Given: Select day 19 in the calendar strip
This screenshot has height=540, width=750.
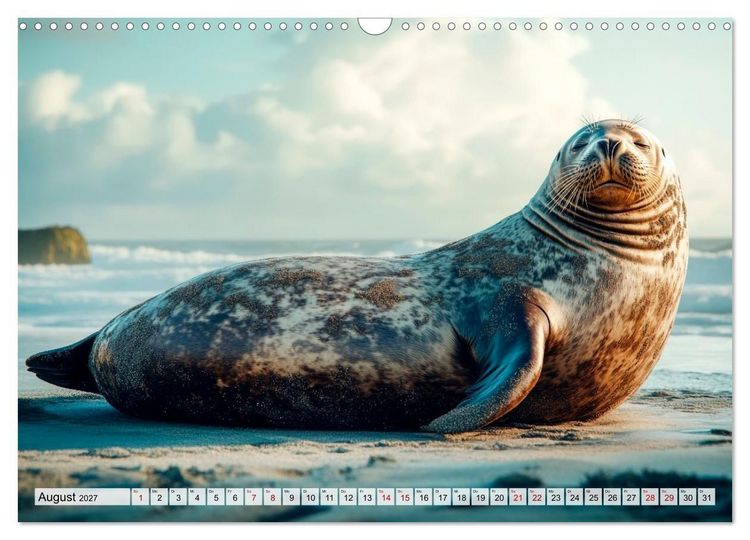Looking at the screenshot, I should (480, 497).
